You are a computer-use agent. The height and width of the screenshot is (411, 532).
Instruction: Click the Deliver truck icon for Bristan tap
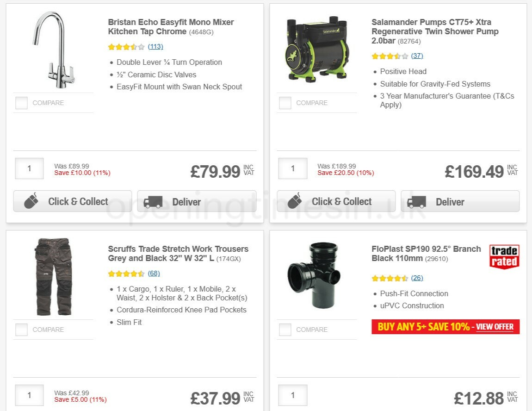pyautogui.click(x=153, y=201)
